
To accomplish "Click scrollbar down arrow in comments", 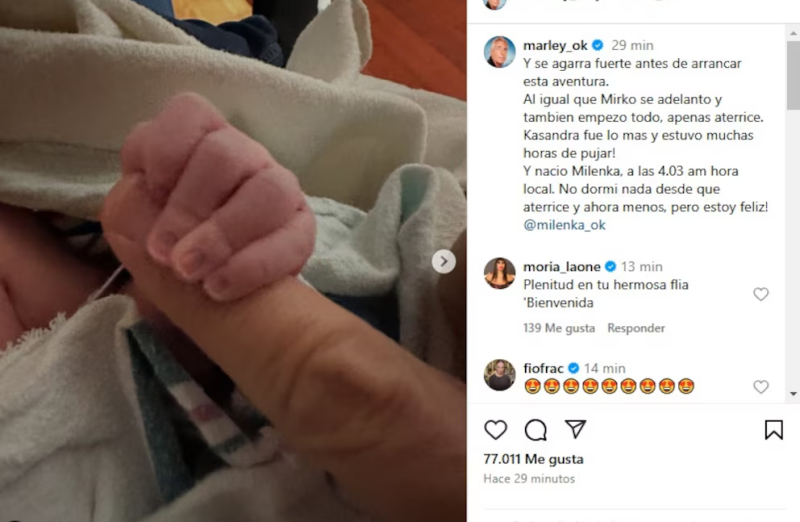I will tap(793, 394).
